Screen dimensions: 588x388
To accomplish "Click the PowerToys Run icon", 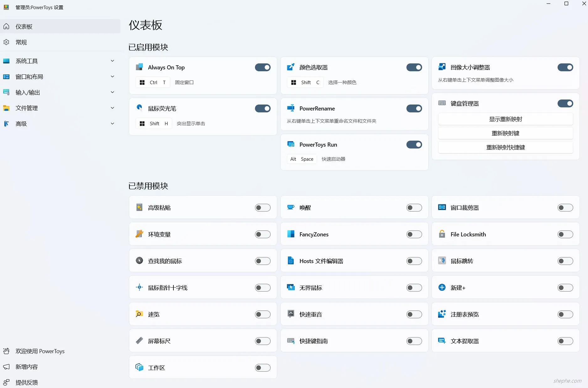I will [291, 144].
